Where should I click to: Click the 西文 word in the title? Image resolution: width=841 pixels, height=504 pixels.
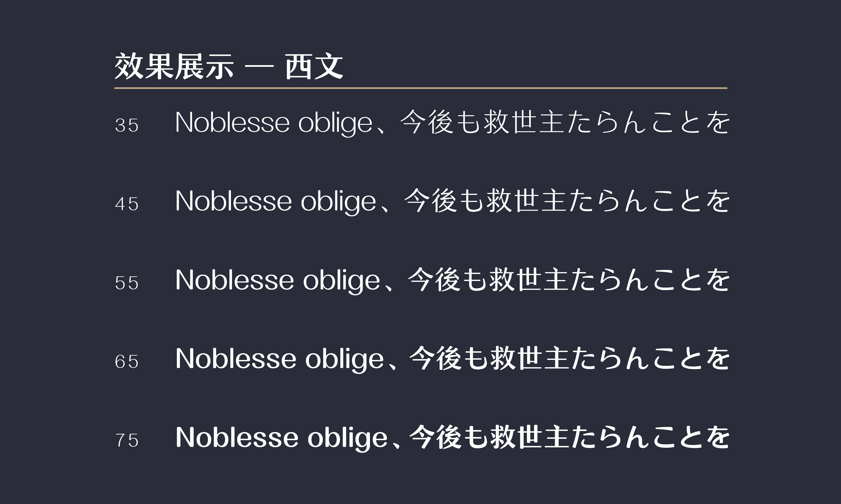(314, 67)
